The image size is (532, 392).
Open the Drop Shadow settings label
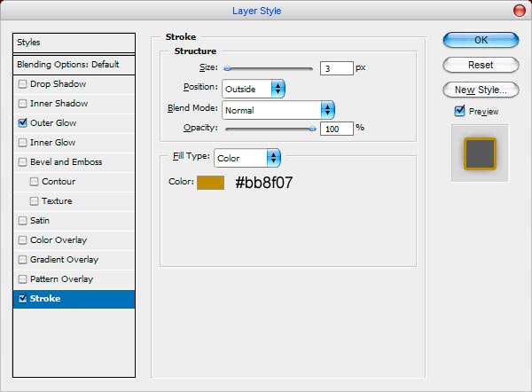(58, 84)
